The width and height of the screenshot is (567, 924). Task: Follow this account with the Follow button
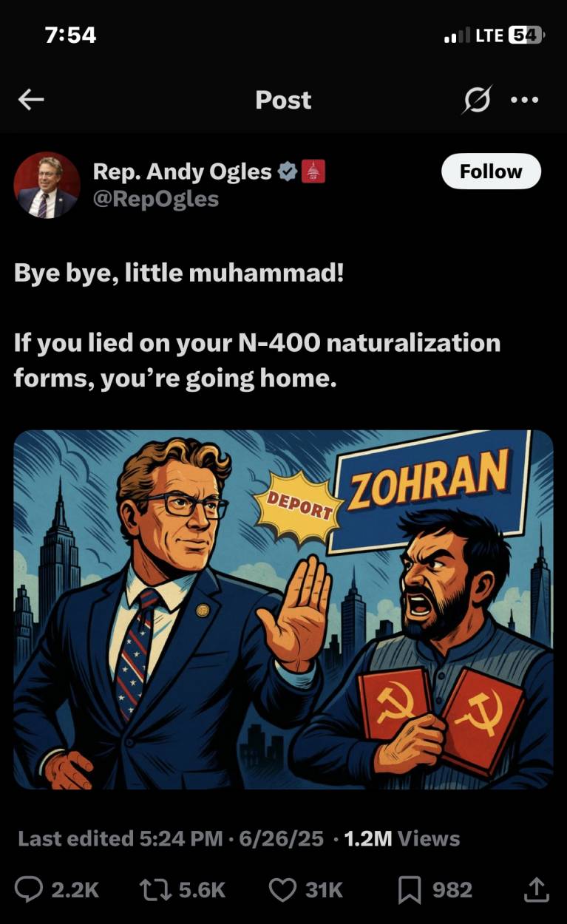click(491, 171)
